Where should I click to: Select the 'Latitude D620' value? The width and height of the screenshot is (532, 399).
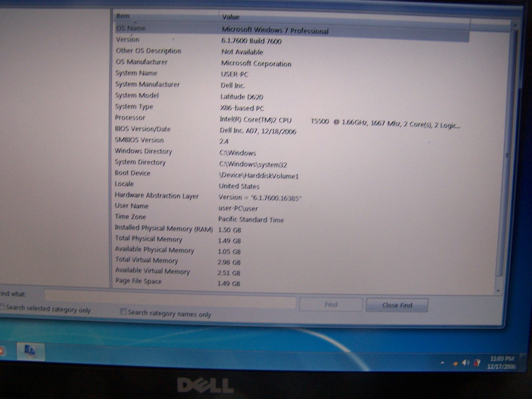pyautogui.click(x=242, y=97)
